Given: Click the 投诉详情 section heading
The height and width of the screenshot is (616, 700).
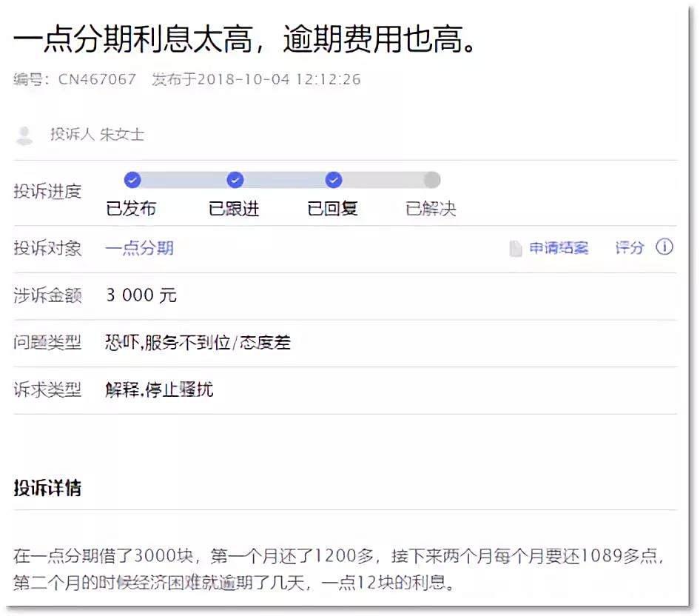Looking at the screenshot, I should [47, 488].
